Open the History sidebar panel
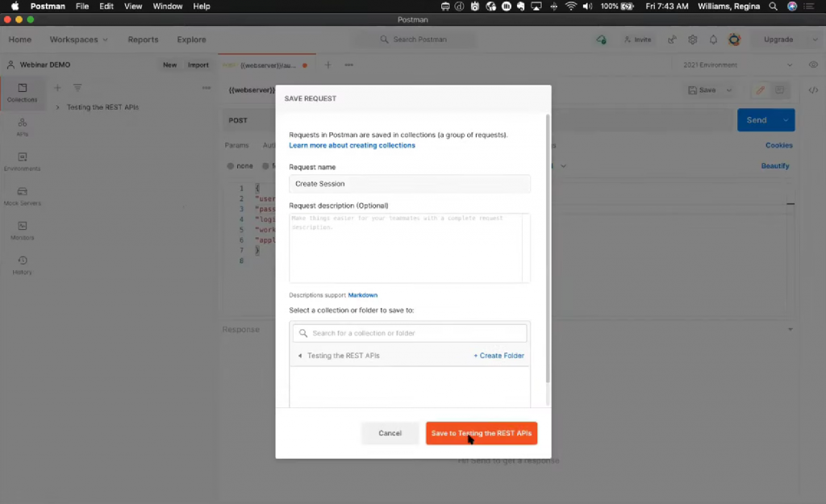The height and width of the screenshot is (504, 826). point(22,265)
